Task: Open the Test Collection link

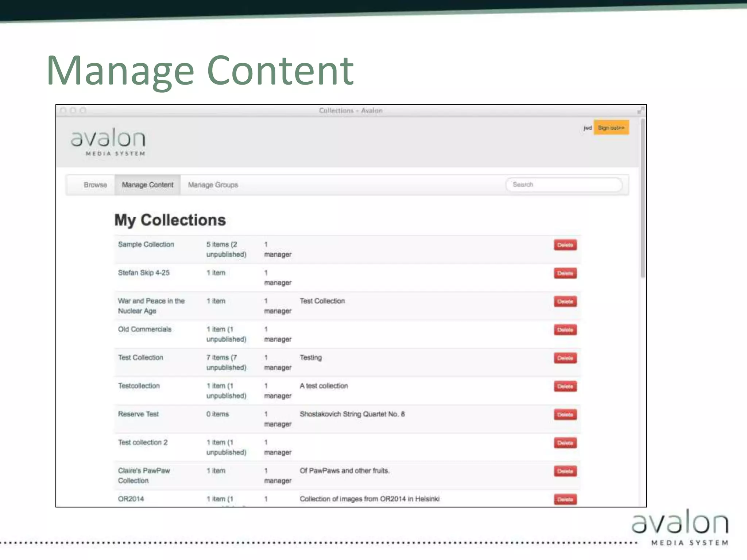Action: pos(140,358)
